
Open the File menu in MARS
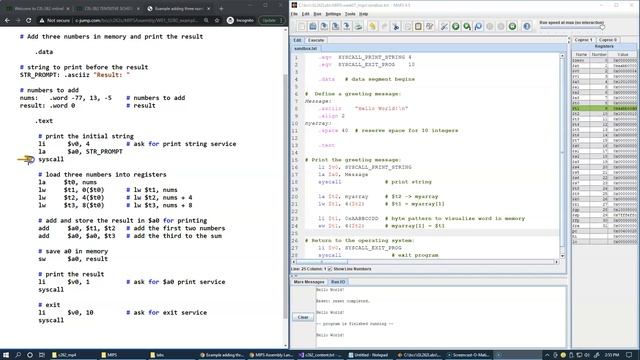[294, 14]
